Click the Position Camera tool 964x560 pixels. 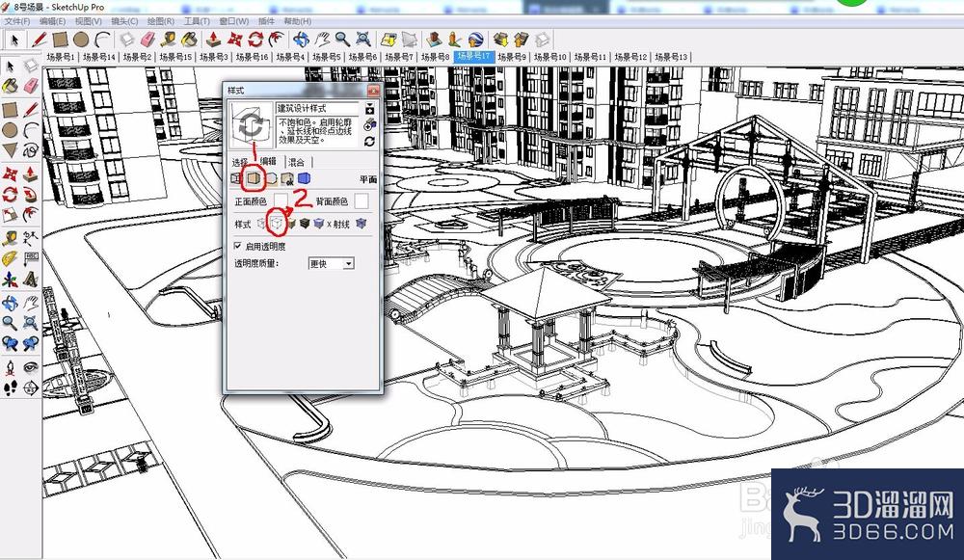(x=10, y=367)
